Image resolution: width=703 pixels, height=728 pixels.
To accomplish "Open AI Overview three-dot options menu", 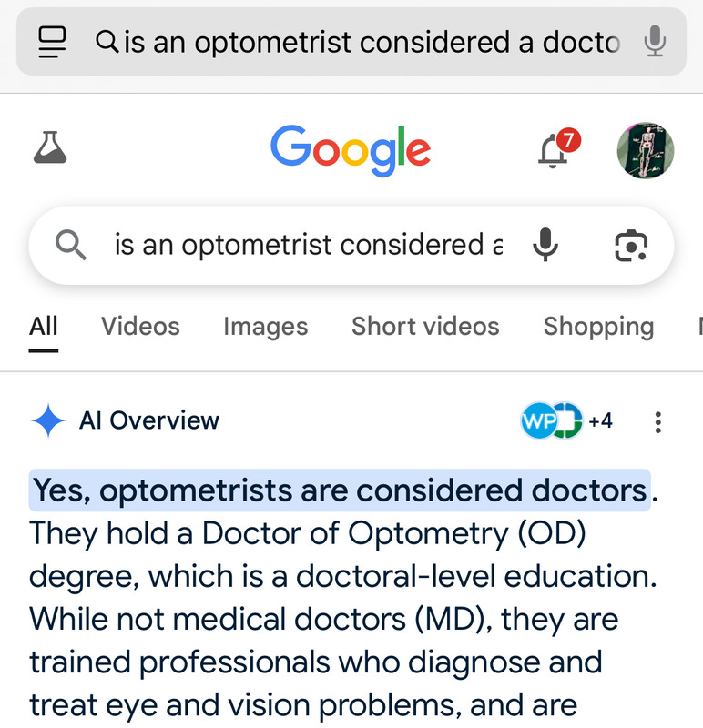I will [657, 422].
